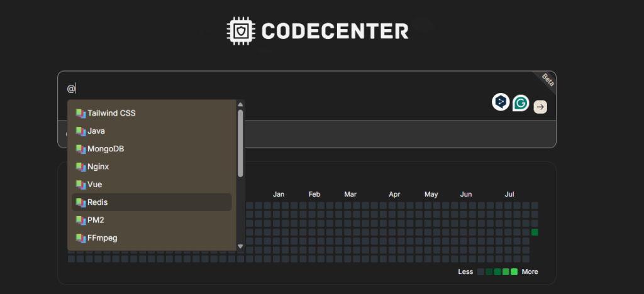Click the Apr month label
The width and height of the screenshot is (644, 294).
[x=394, y=194]
